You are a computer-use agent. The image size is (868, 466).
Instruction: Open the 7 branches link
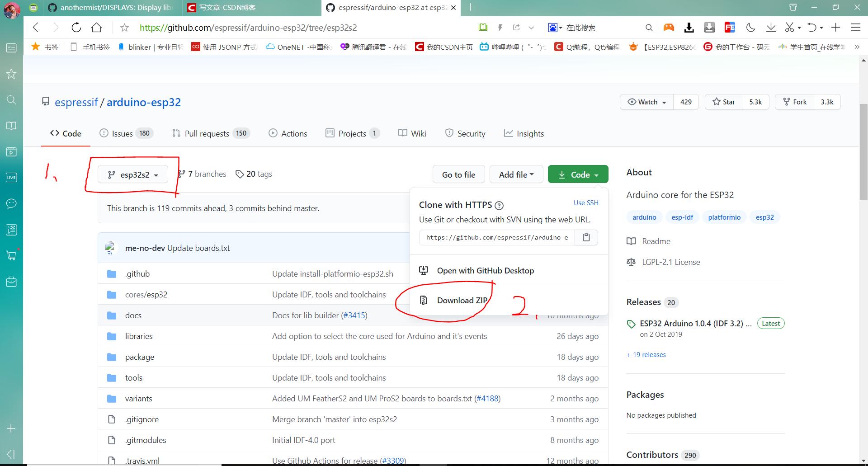(202, 174)
